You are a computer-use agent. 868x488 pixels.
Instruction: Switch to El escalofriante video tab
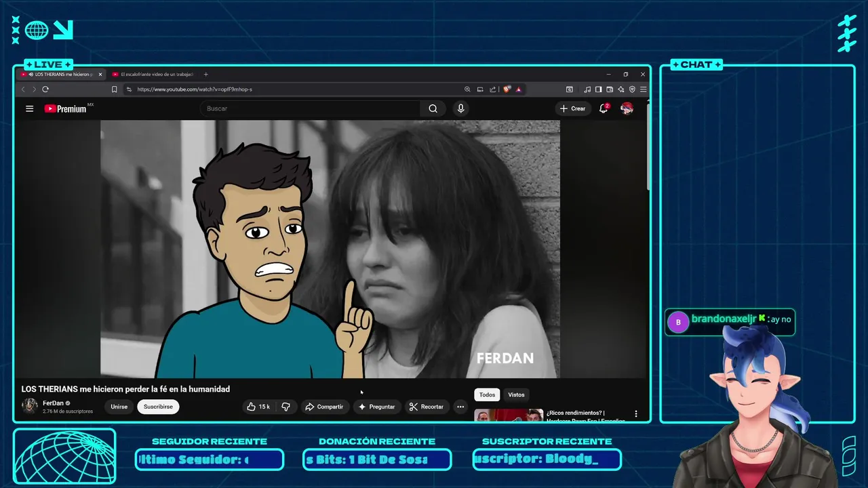click(152, 75)
